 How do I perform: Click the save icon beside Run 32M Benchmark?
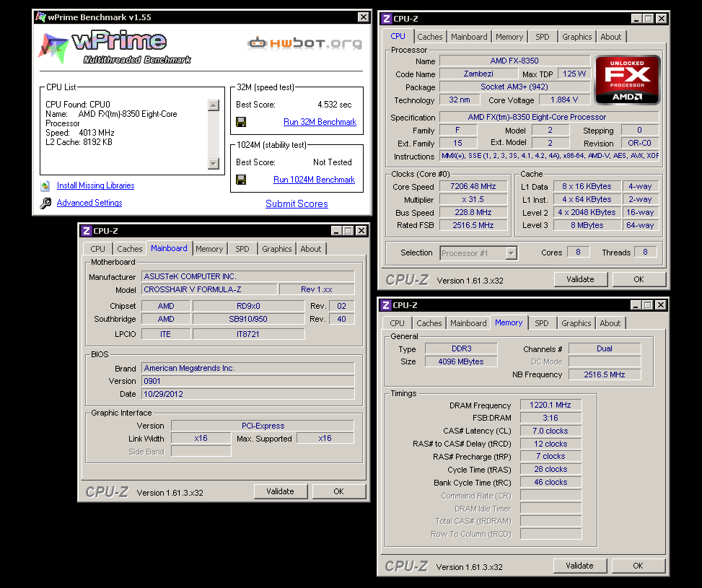point(241,122)
